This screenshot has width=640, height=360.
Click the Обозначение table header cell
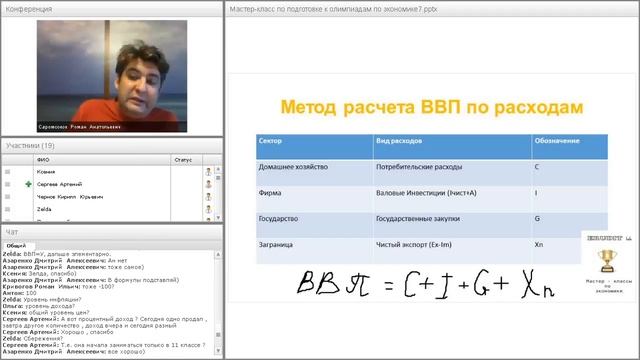pyautogui.click(x=570, y=147)
